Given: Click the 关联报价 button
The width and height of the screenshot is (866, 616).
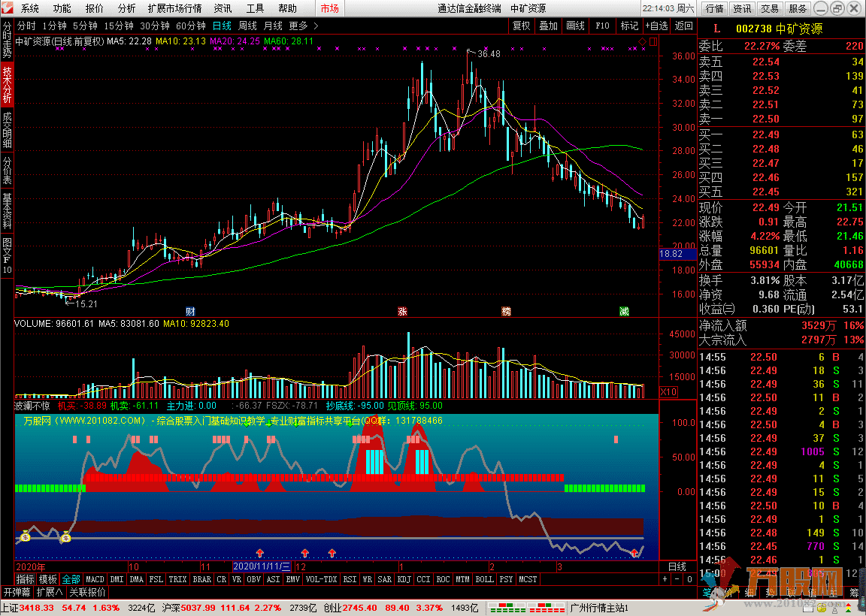Looking at the screenshot, I should (x=87, y=592).
